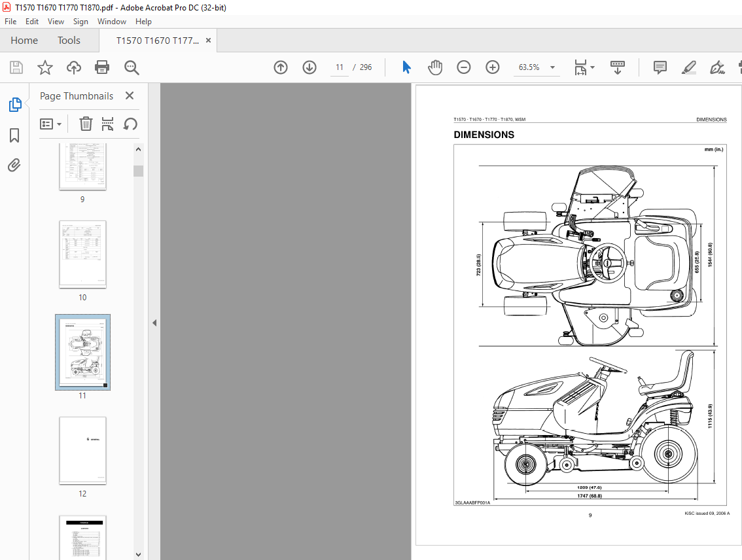
Task: Click the fit width page icon
Action: (x=580, y=67)
